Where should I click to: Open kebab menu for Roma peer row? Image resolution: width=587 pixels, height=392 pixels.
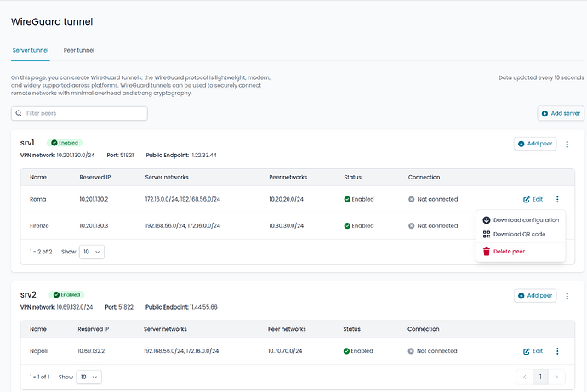click(x=557, y=199)
